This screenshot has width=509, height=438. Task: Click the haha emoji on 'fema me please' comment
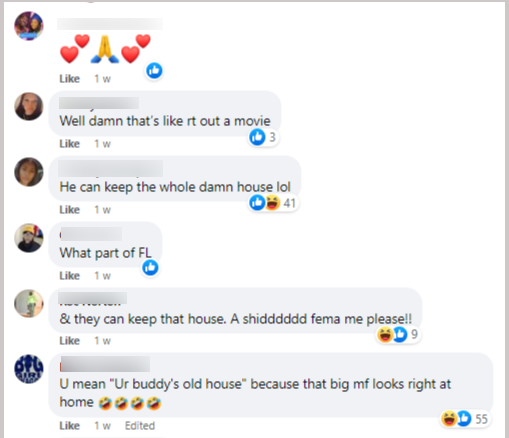tap(385, 334)
